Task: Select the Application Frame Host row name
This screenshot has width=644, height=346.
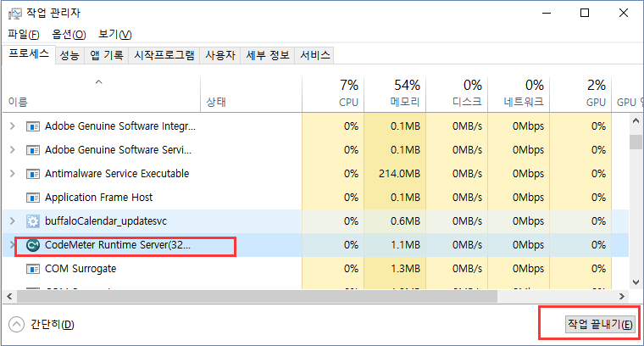Action: (x=98, y=198)
